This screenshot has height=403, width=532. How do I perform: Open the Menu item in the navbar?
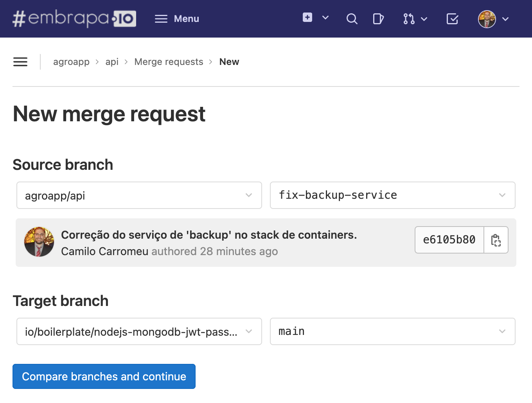point(177,19)
